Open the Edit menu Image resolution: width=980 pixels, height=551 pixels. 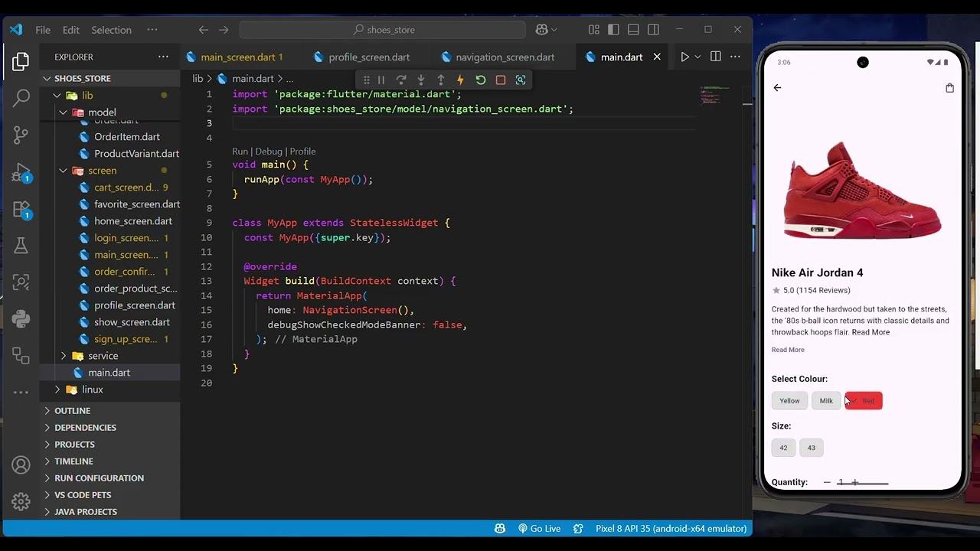pos(71,30)
